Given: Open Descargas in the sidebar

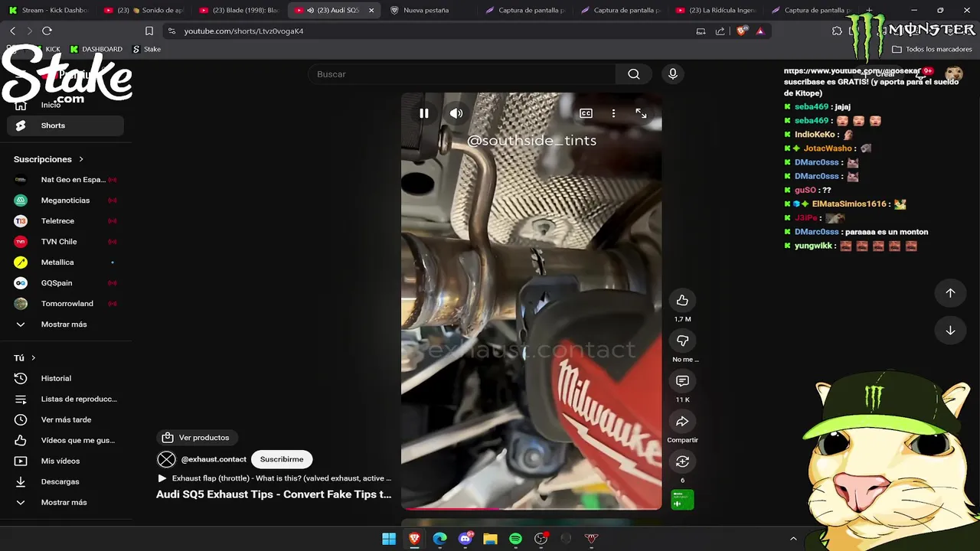Looking at the screenshot, I should [65, 482].
